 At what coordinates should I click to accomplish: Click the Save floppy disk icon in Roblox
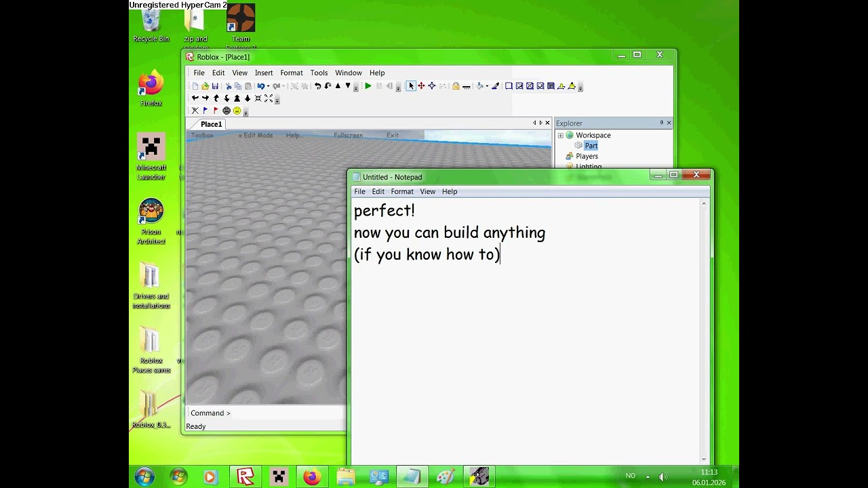click(x=215, y=86)
